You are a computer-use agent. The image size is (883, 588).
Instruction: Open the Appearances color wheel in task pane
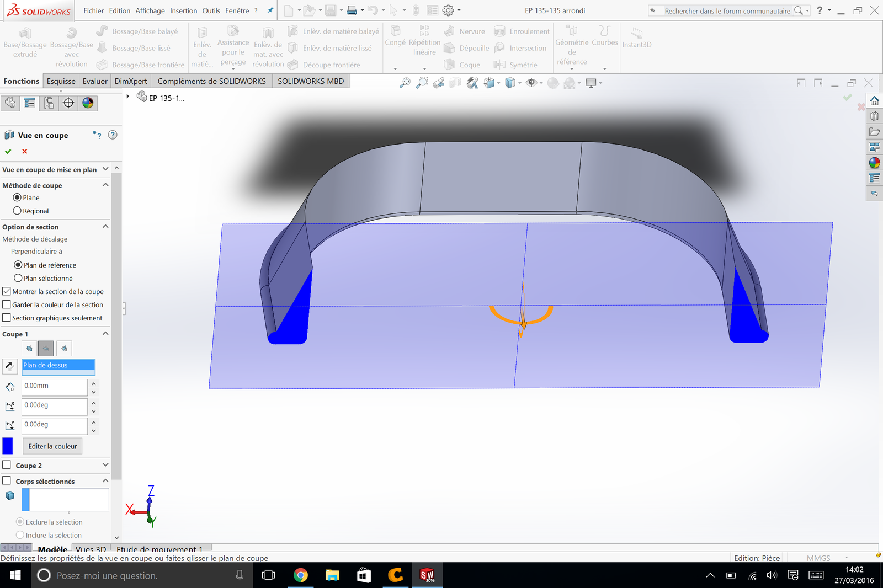(x=874, y=163)
